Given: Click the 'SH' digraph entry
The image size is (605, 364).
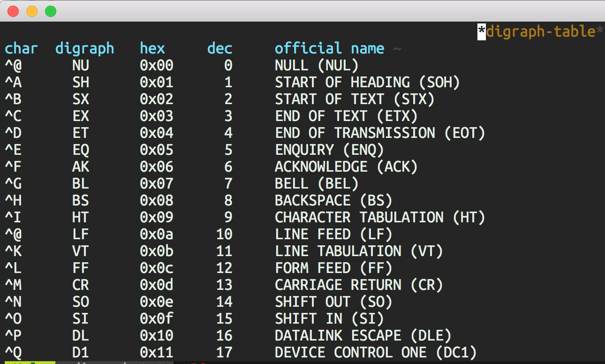Looking at the screenshot, I should (81, 83).
